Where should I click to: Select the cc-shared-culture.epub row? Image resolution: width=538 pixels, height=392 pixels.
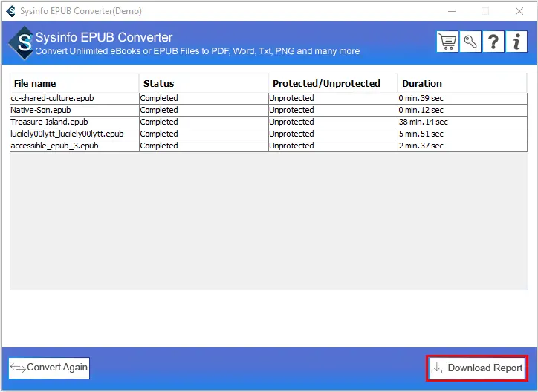point(52,98)
